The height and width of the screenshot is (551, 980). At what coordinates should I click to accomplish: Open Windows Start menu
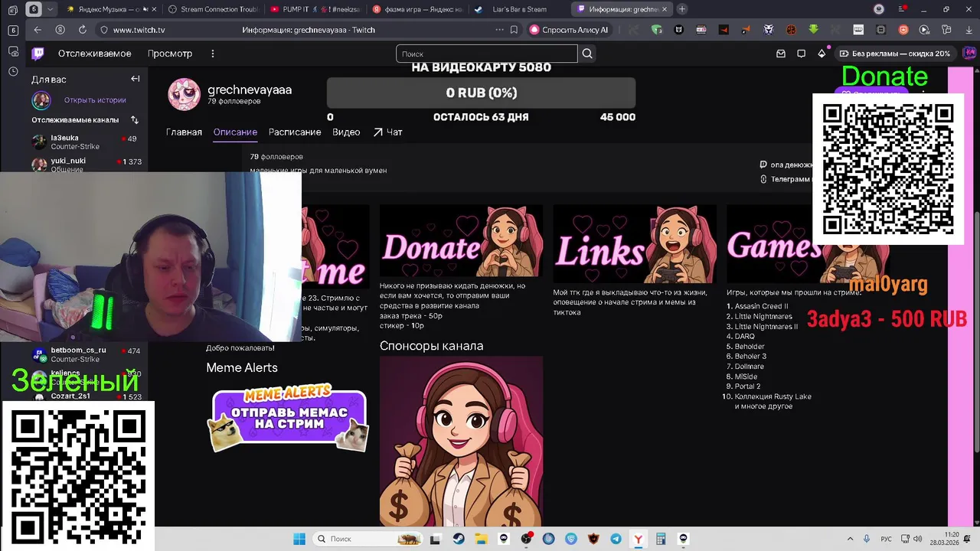pyautogui.click(x=299, y=539)
